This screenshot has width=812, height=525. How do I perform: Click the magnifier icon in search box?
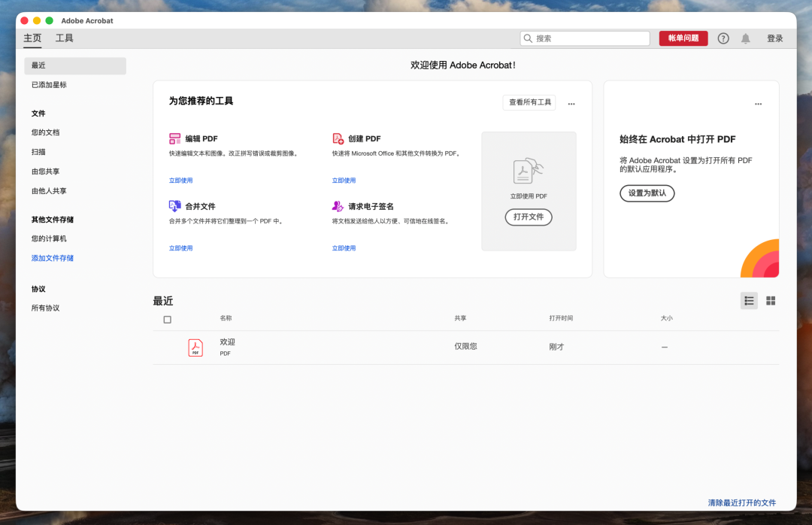(528, 38)
